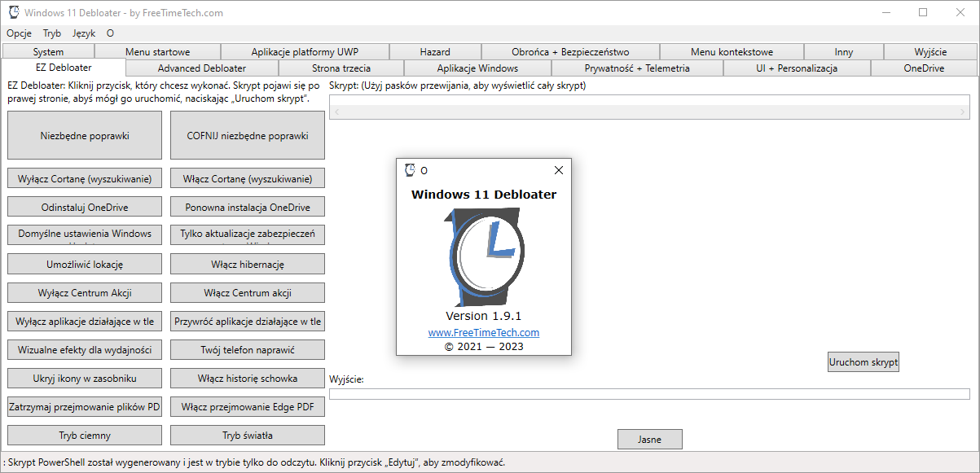Click the script horizontal scrollbar right arrow

[x=963, y=111]
